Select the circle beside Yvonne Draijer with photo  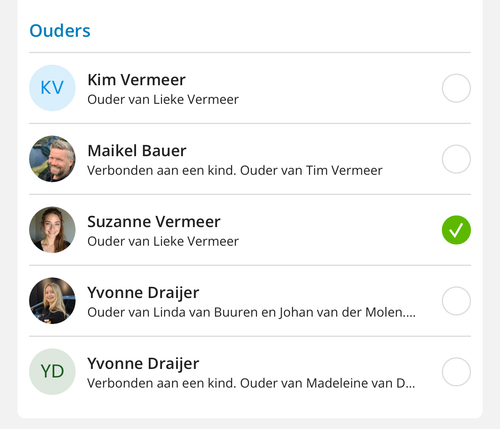tap(456, 301)
